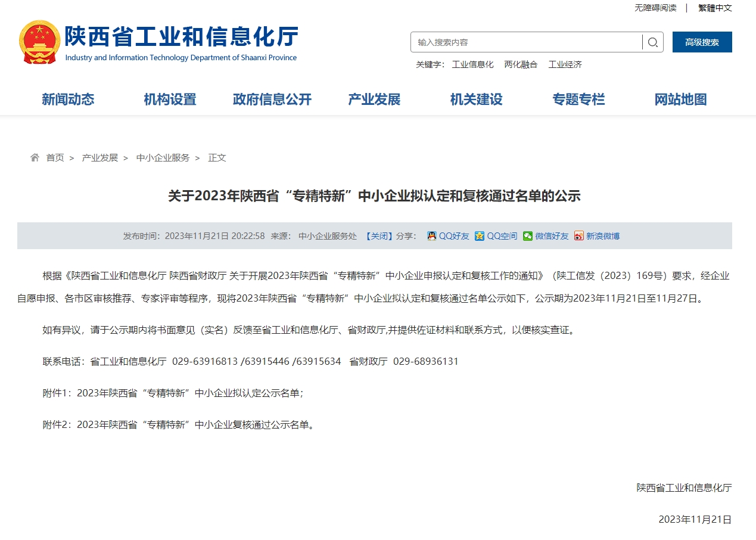
Task: Open the 产业发展 nav item
Action: 374,100
